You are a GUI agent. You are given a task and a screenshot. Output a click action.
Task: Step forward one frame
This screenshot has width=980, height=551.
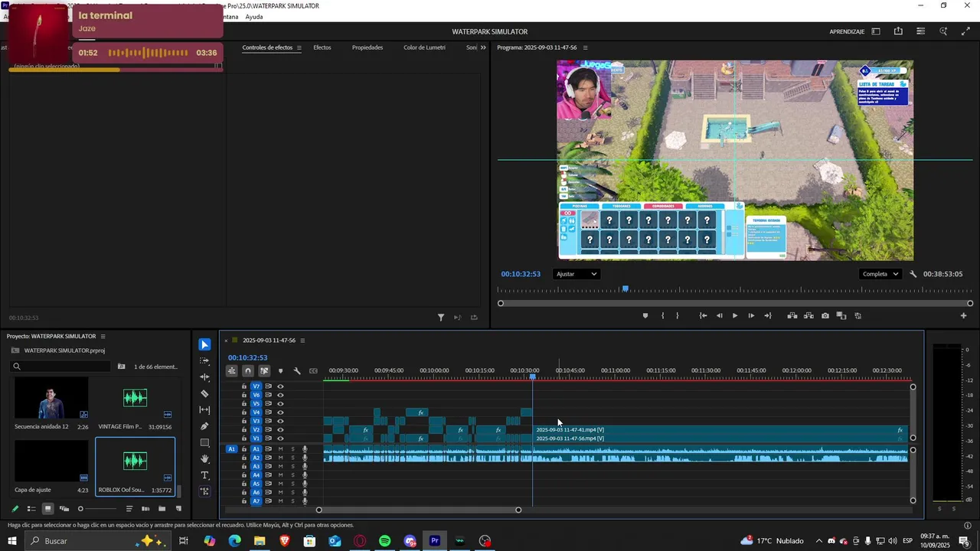click(x=751, y=315)
